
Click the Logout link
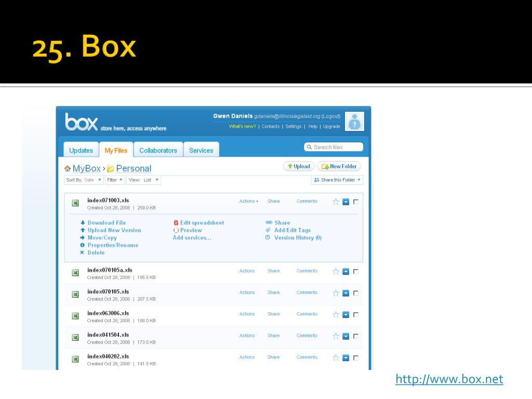(x=331, y=116)
